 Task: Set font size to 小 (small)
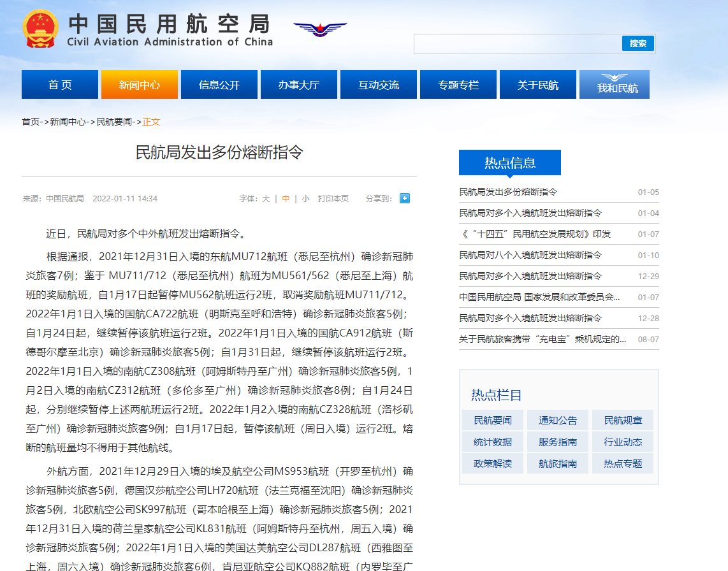306,198
